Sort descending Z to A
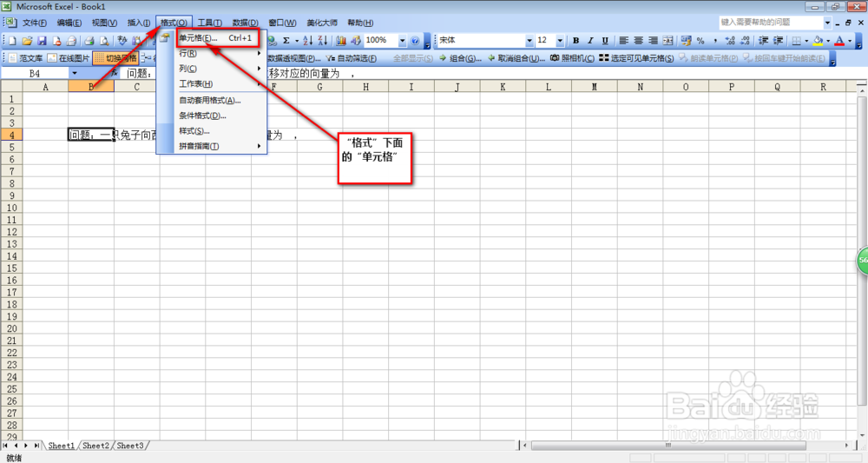Viewport: 868px width, 463px height. click(x=323, y=41)
